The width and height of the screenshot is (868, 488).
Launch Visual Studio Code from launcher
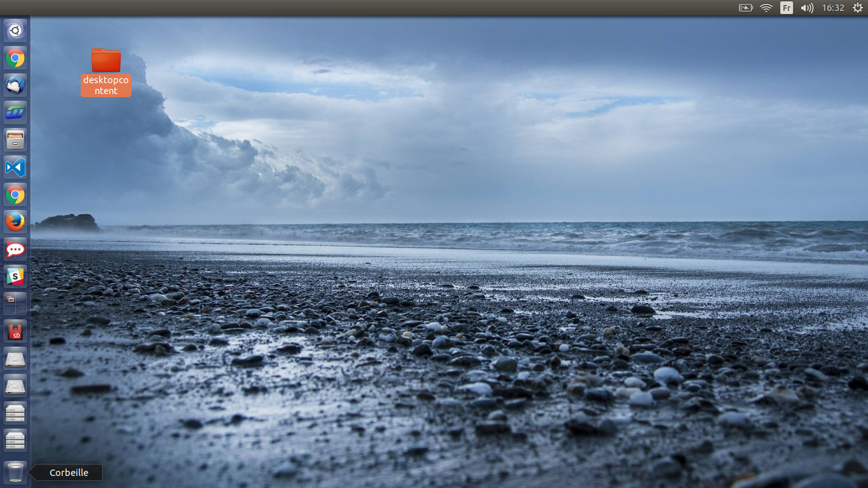click(x=15, y=167)
